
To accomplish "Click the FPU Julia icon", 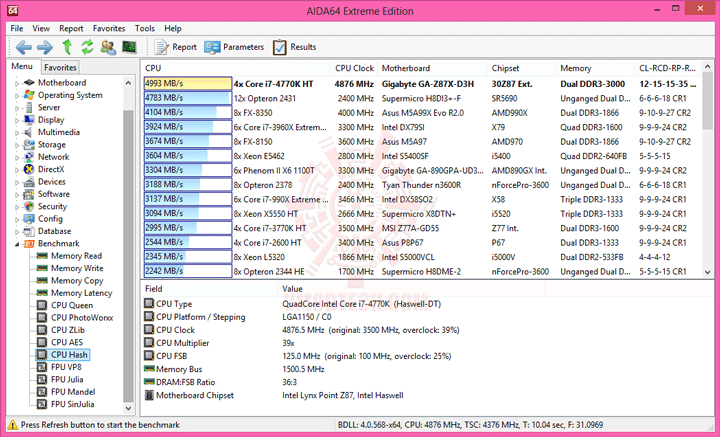I will click(x=42, y=380).
